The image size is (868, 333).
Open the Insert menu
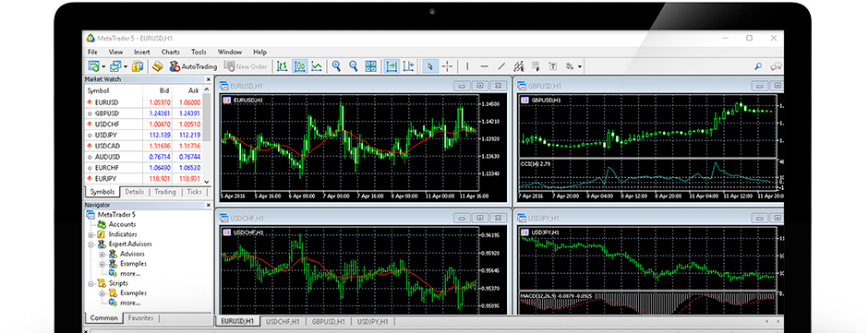[141, 52]
